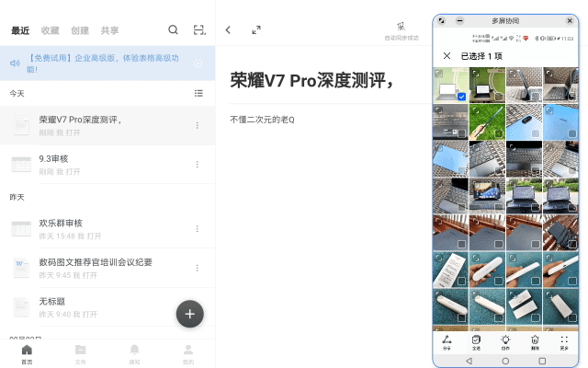Click the phone status bar time 11:03

click(x=567, y=39)
